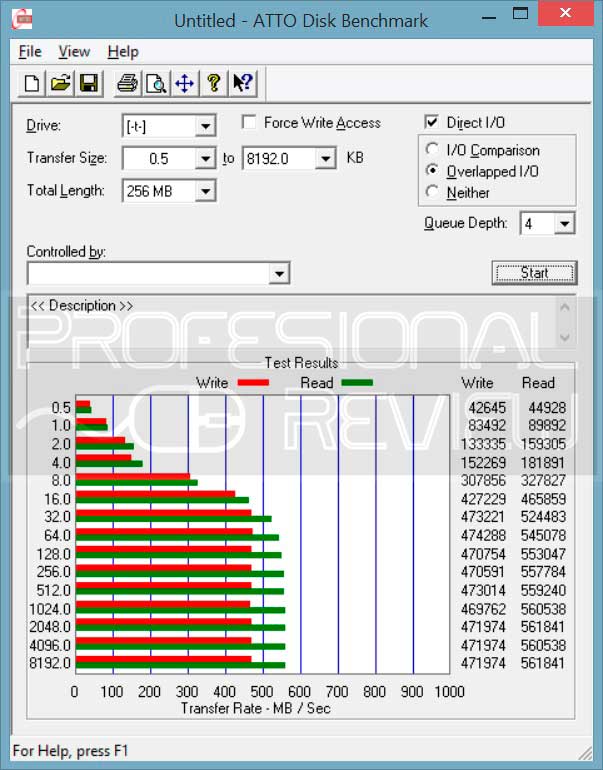Minimize the ATTO Disk Benchmark window
The height and width of the screenshot is (770, 603).
tap(489, 18)
